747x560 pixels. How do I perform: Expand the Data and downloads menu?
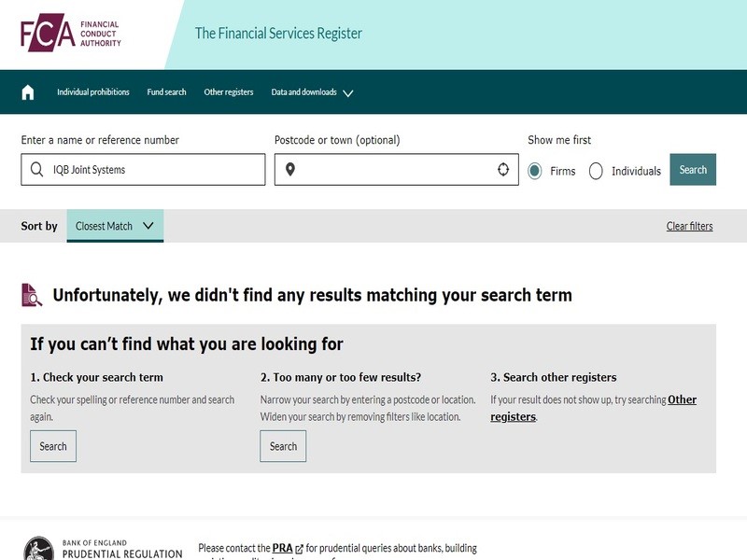click(x=312, y=92)
